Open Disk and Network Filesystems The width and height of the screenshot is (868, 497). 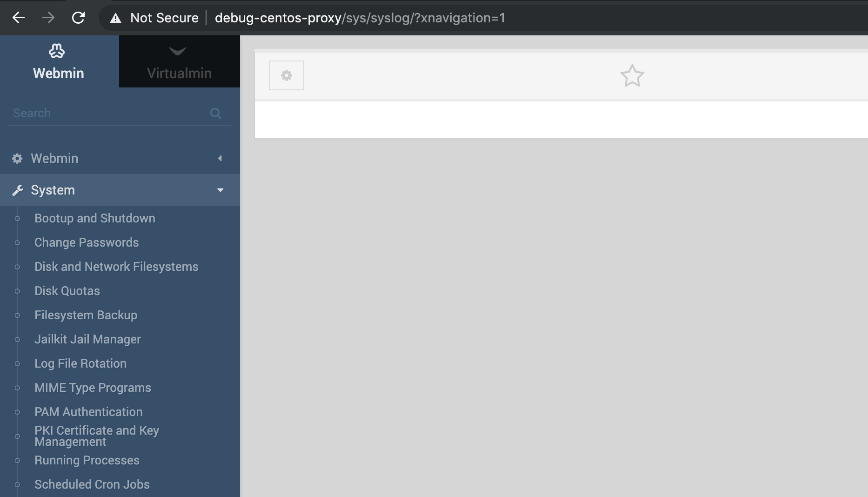[x=116, y=267]
